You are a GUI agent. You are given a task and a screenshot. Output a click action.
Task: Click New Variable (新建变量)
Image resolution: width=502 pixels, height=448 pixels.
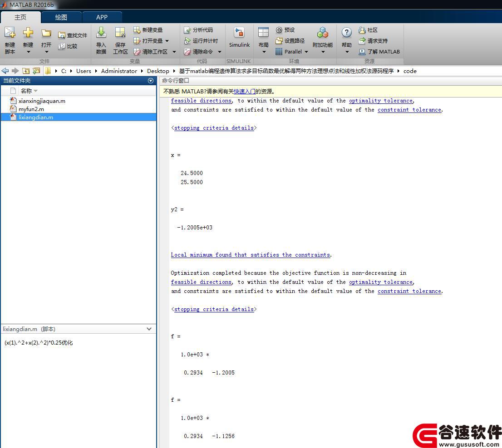pyautogui.click(x=148, y=30)
